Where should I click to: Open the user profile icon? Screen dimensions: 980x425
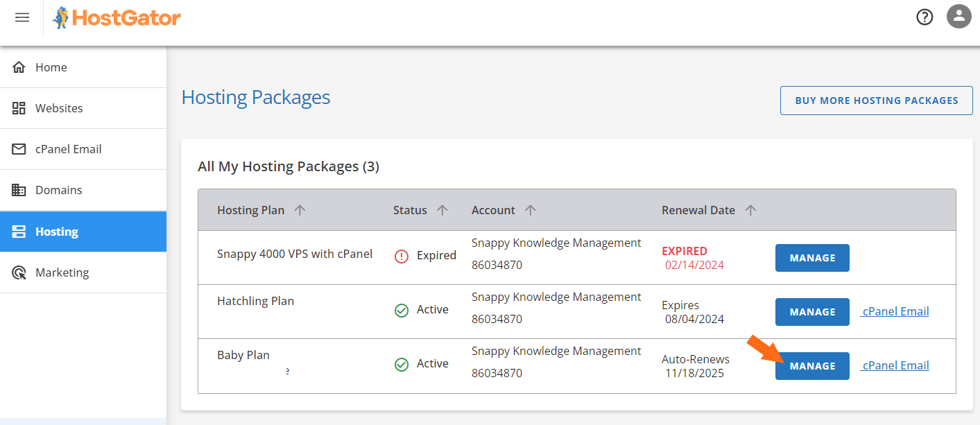pos(958,16)
